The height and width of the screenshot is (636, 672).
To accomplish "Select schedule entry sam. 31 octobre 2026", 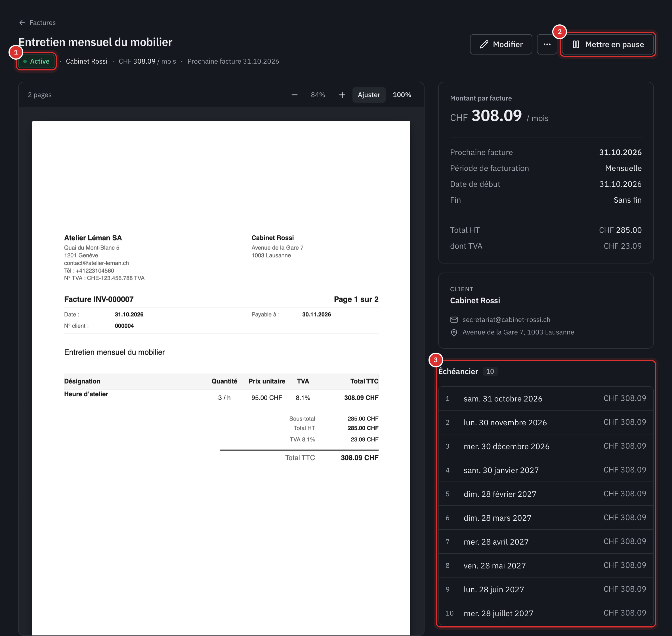I will point(546,398).
